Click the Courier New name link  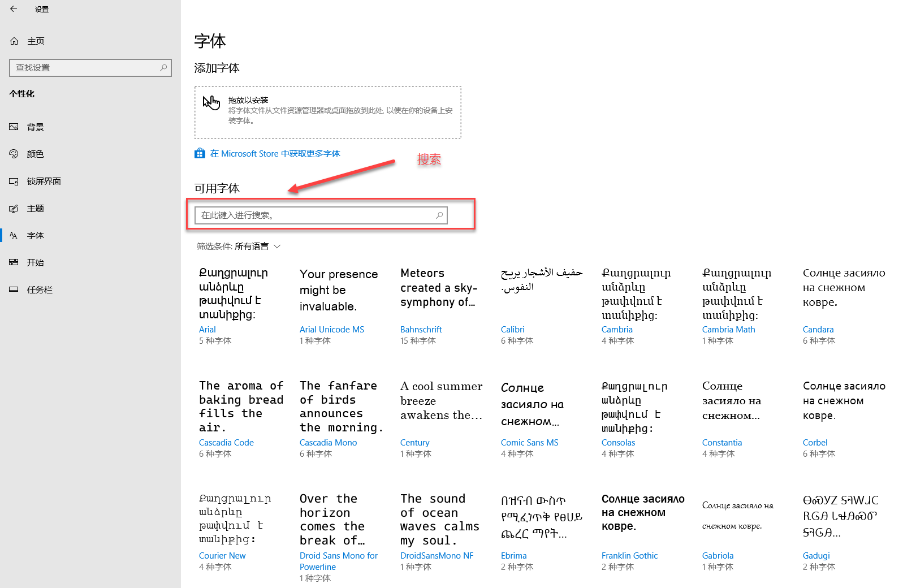click(222, 556)
